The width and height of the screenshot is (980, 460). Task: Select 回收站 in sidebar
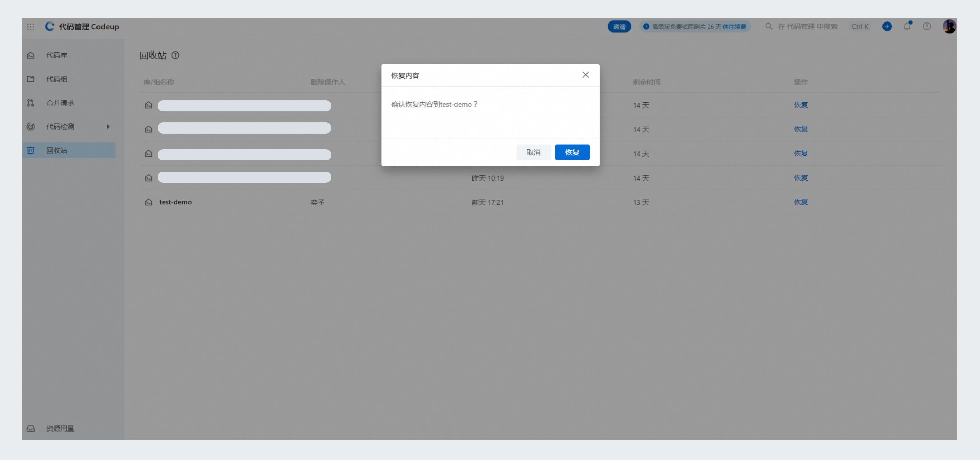[69, 150]
